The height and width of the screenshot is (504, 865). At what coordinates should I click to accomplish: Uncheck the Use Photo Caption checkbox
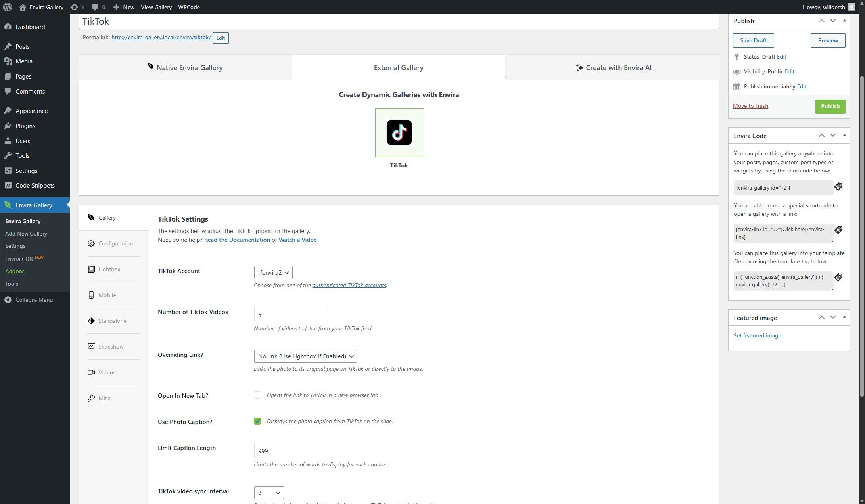257,421
